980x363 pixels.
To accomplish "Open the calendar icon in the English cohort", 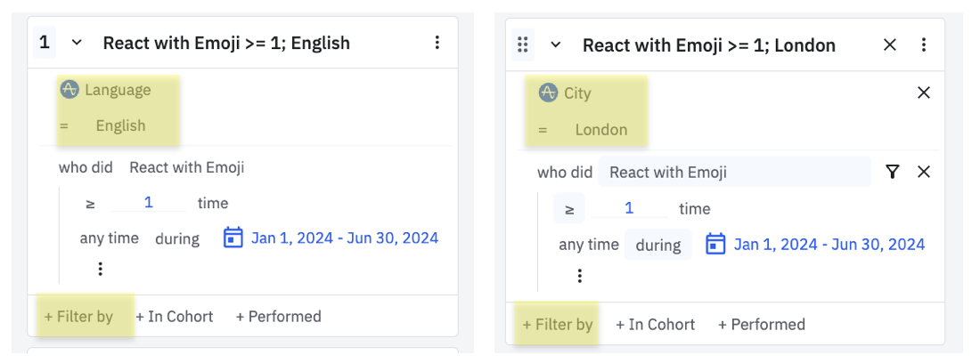I will pyautogui.click(x=233, y=238).
